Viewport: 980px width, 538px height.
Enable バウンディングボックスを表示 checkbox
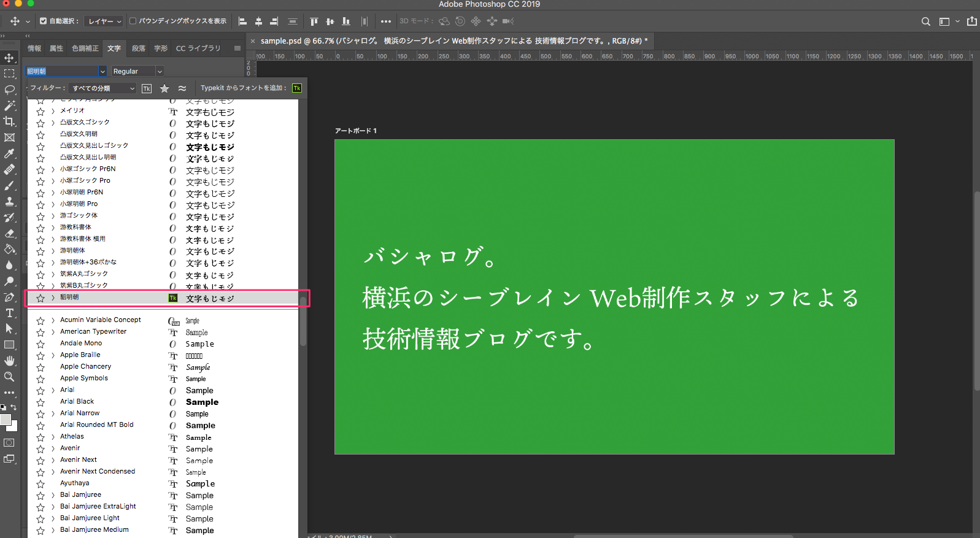pyautogui.click(x=133, y=21)
